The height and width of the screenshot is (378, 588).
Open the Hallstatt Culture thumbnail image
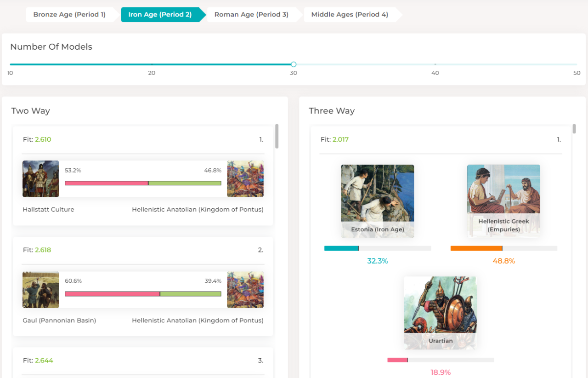41,179
